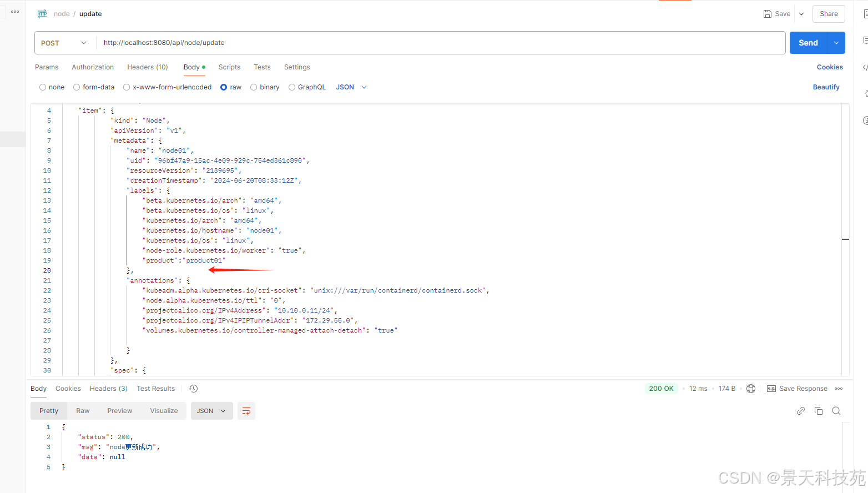
Task: Open the Save dropdown chevron
Action: 801,14
